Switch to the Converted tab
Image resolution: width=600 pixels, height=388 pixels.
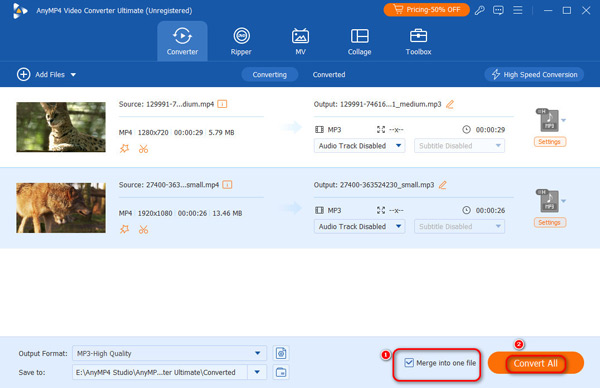click(329, 75)
